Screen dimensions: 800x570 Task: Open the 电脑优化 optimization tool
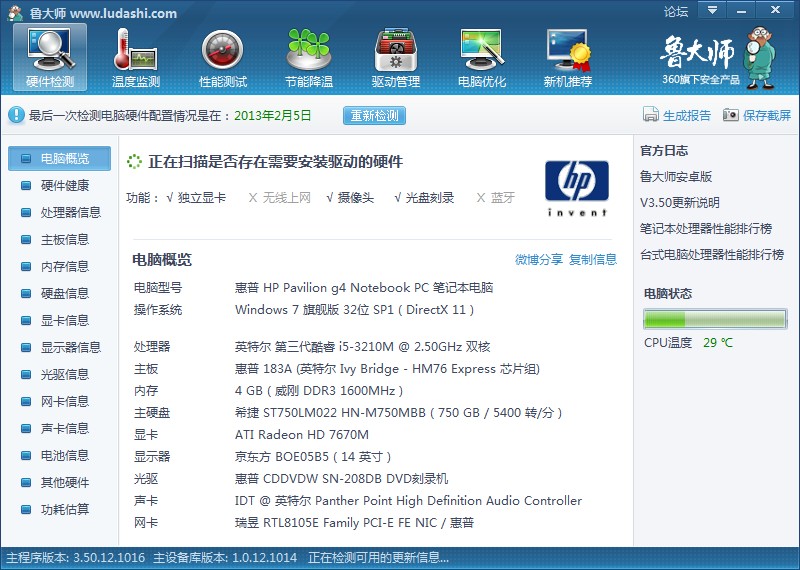(482, 57)
